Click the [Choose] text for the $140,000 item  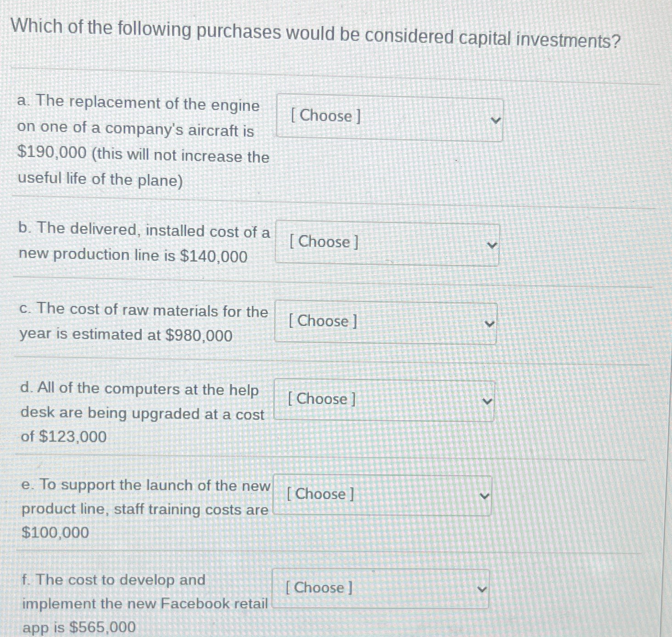324,242
